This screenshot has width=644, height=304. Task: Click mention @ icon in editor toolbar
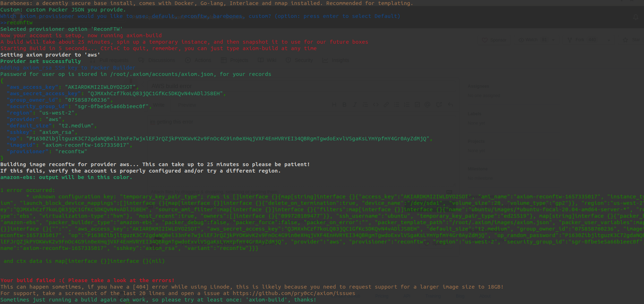coord(427,105)
